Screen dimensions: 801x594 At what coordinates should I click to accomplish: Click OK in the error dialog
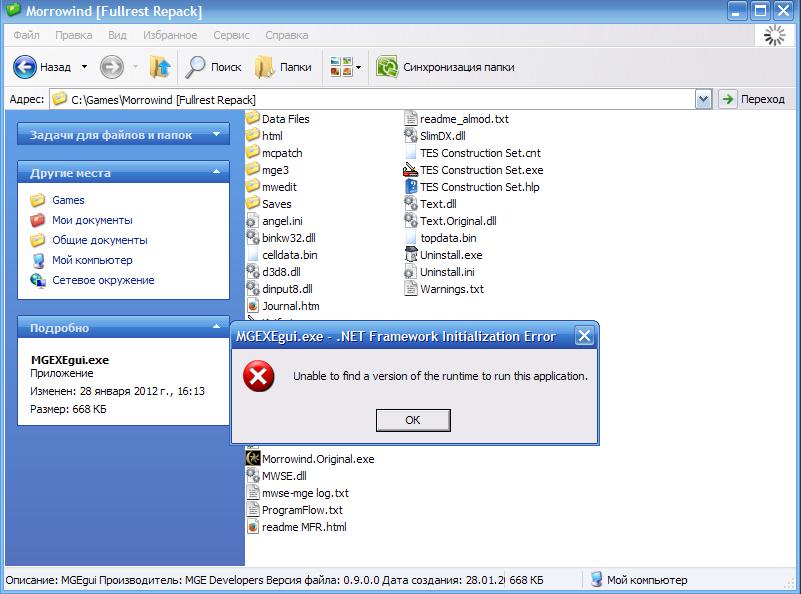(x=413, y=420)
